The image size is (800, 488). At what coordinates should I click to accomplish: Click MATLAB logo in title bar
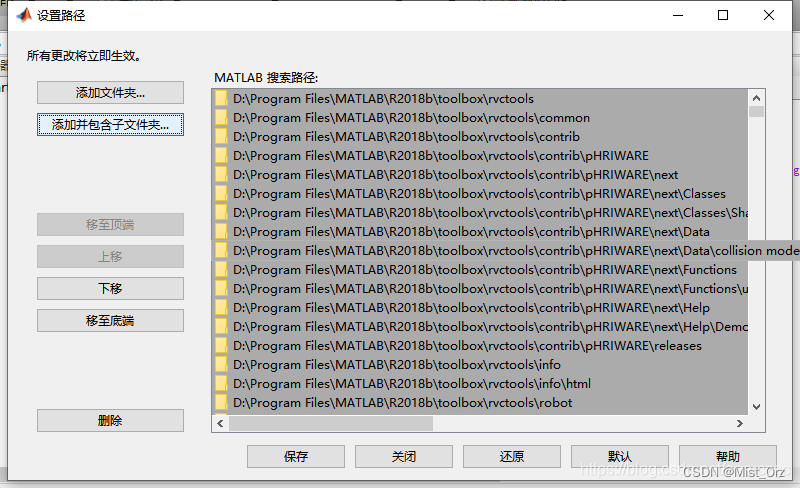coord(23,15)
